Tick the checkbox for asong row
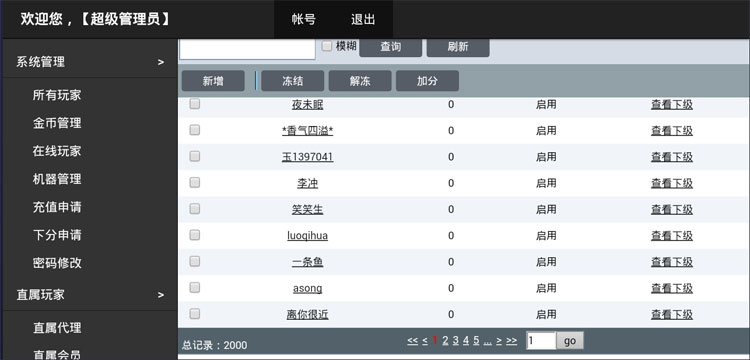Viewport: 750px width, 360px height. (194, 287)
